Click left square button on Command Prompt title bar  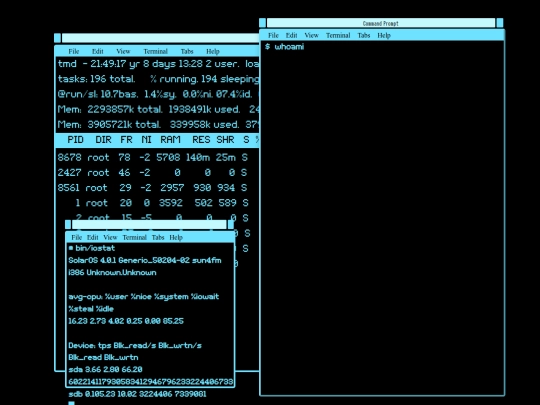pos(262,23)
